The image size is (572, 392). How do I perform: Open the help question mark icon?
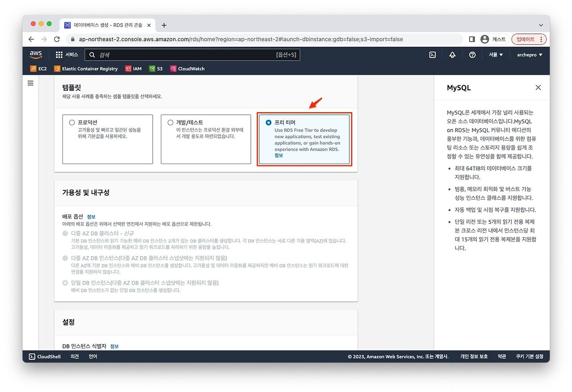point(472,55)
